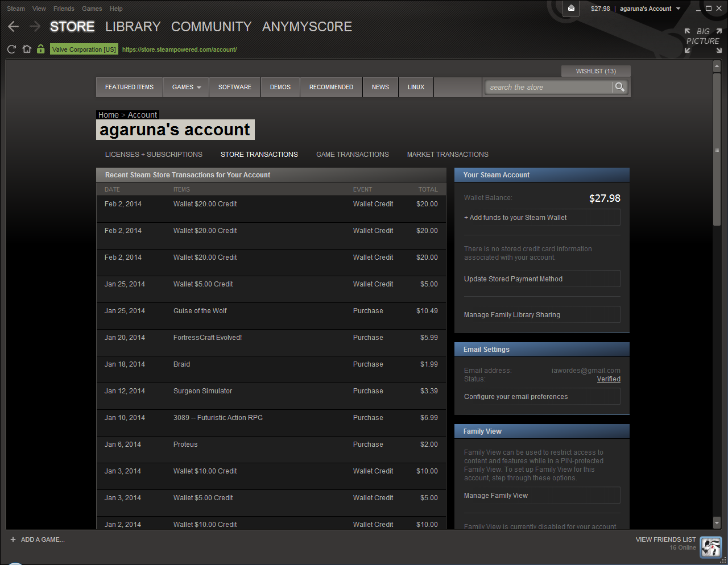Open the inbox notifications envelope icon
Viewport: 728px width, 565px height.
572,9
